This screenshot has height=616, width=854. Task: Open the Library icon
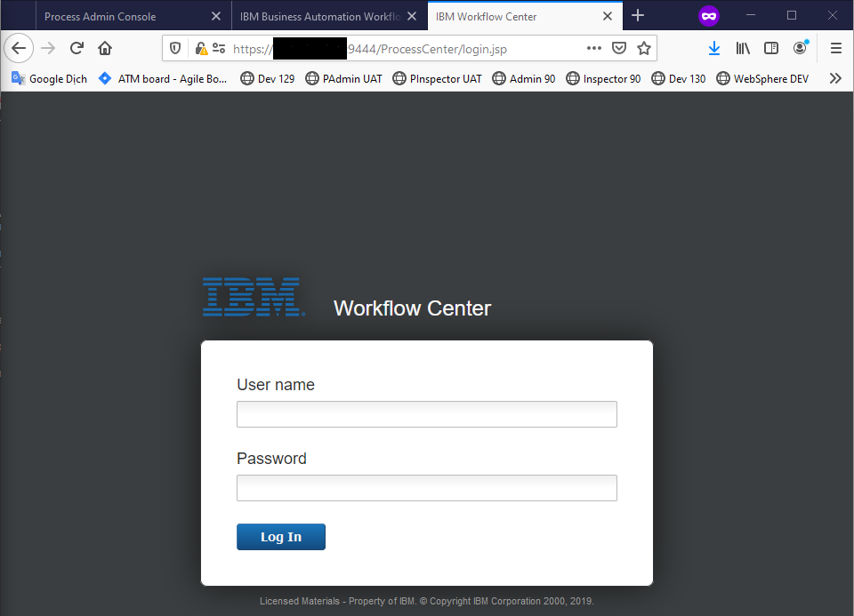[743, 48]
